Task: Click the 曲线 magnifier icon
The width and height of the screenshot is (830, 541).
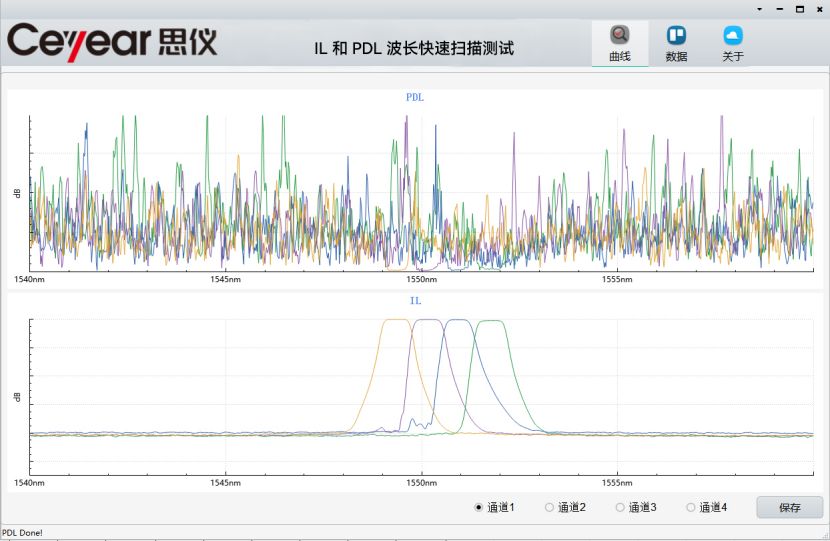Action: tap(620, 36)
